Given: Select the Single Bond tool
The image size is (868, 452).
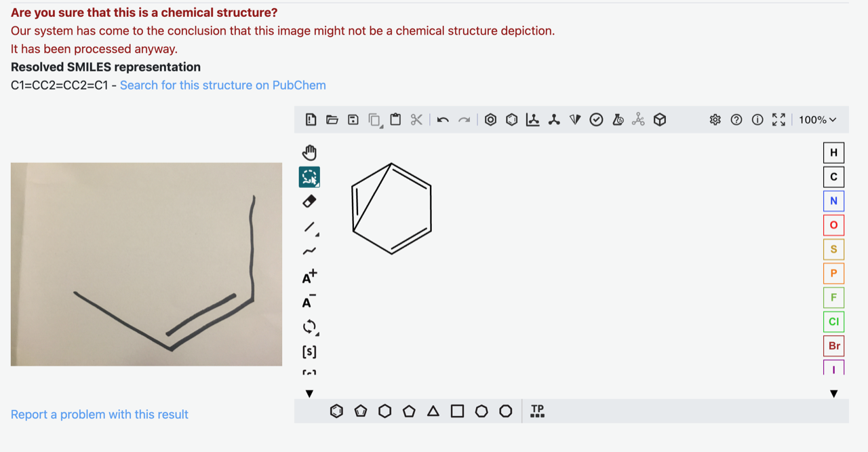Looking at the screenshot, I should point(309,226).
